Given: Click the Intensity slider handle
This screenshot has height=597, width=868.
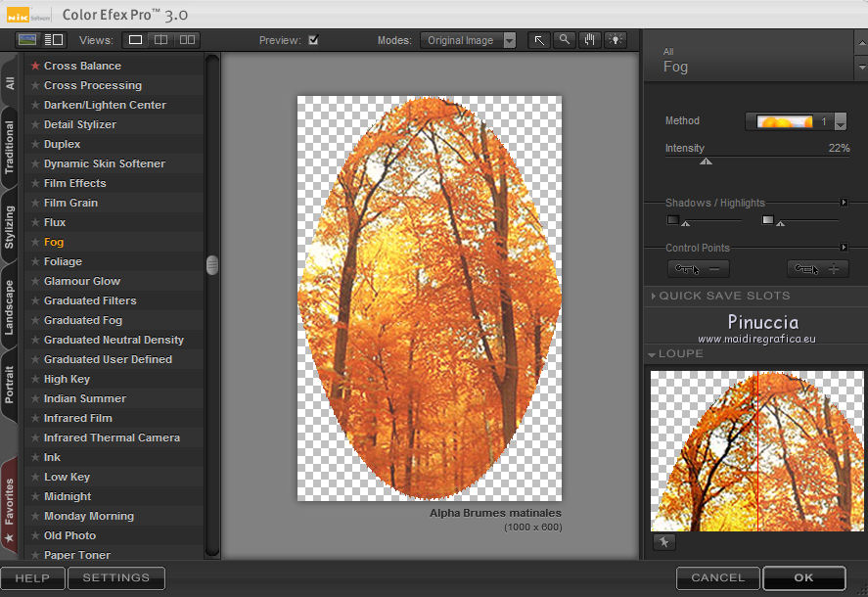Looking at the screenshot, I should (x=706, y=161).
